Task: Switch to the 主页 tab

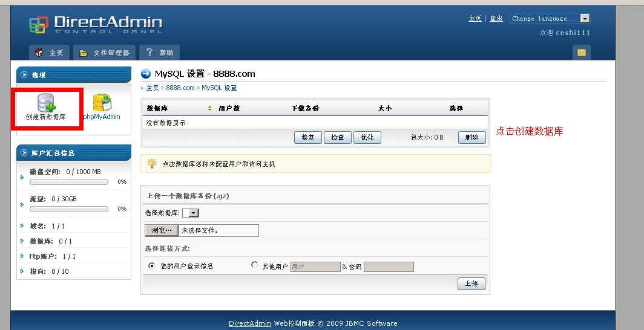Action: coord(49,53)
